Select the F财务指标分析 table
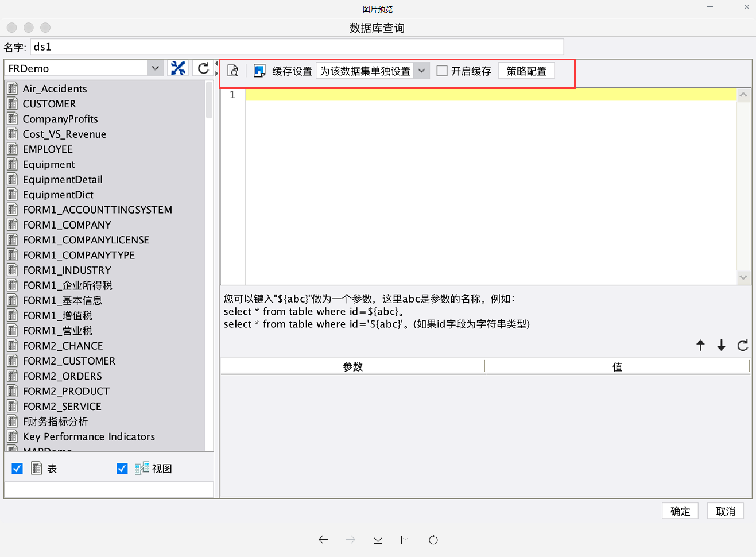The height and width of the screenshot is (557, 756). click(x=56, y=421)
